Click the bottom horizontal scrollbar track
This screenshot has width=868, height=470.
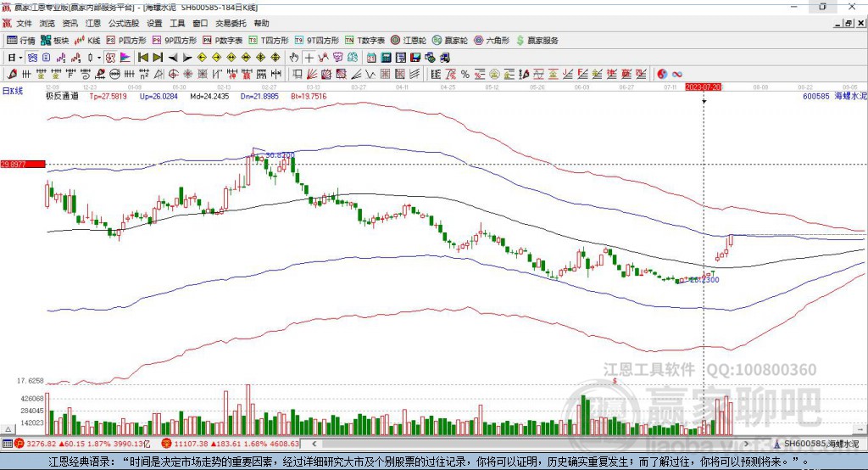tap(531, 444)
